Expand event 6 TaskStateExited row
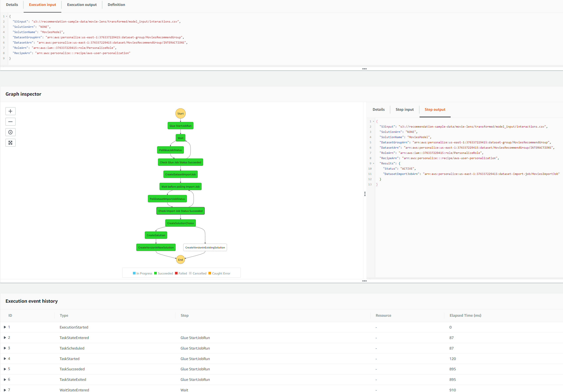The image size is (563, 392). click(x=5, y=379)
